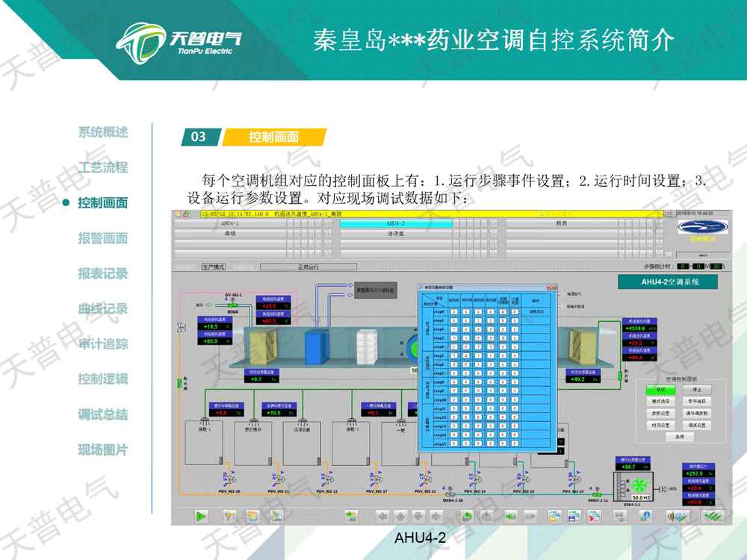
Task: Click the PDV_402-11 valve symbol
Action: click(279, 478)
